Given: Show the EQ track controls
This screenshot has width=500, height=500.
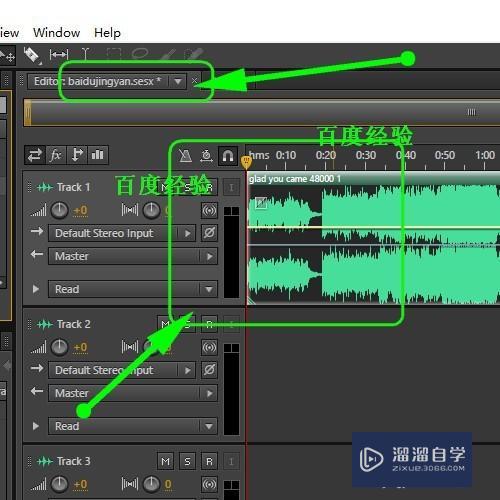Looking at the screenshot, I should 98,155.
